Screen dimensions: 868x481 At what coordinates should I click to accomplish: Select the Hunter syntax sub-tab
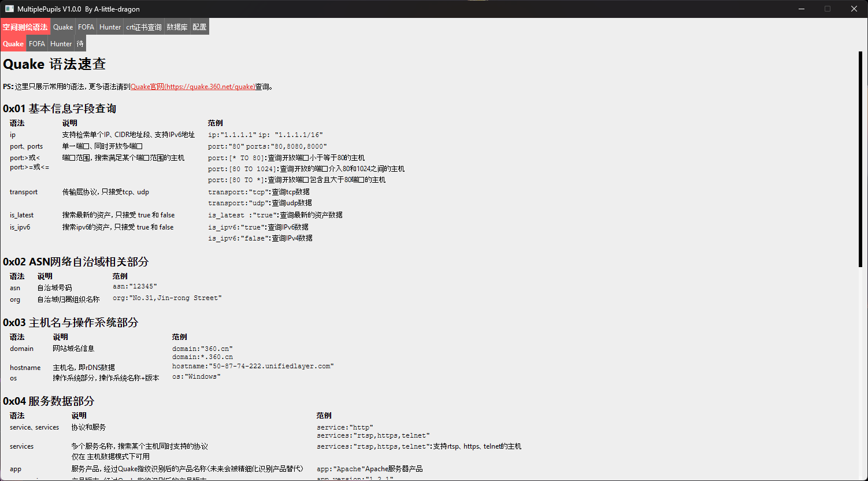[61, 43]
